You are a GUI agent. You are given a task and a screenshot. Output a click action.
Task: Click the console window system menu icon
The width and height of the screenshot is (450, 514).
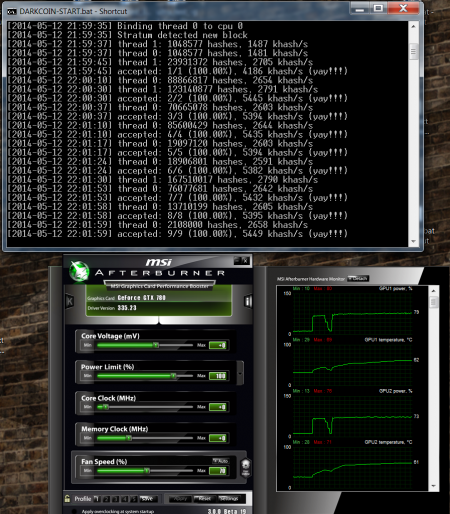12,12
